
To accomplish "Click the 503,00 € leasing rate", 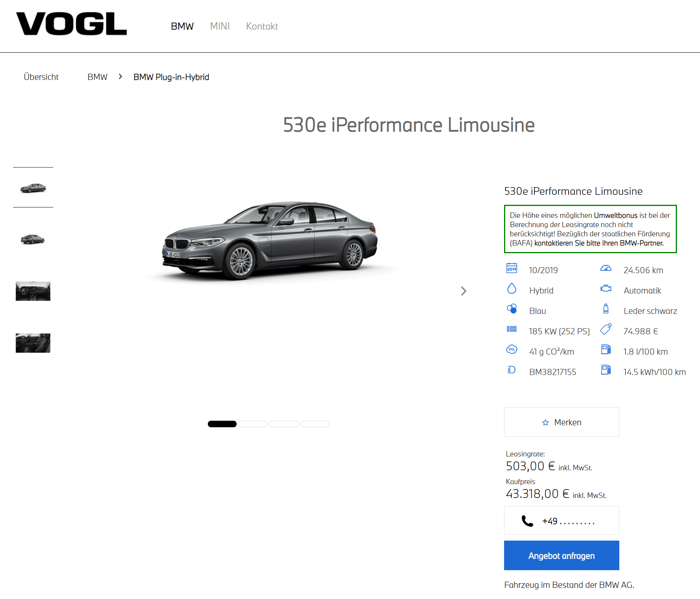I will pos(531,466).
